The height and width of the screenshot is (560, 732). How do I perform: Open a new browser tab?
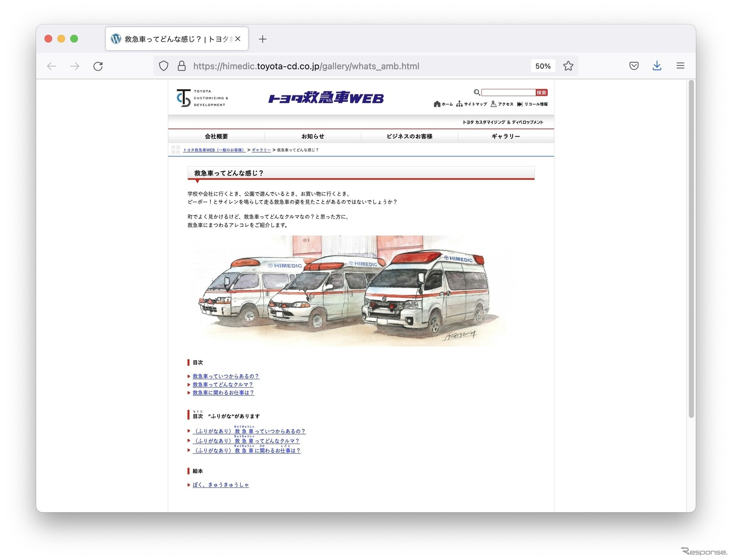coord(263,39)
